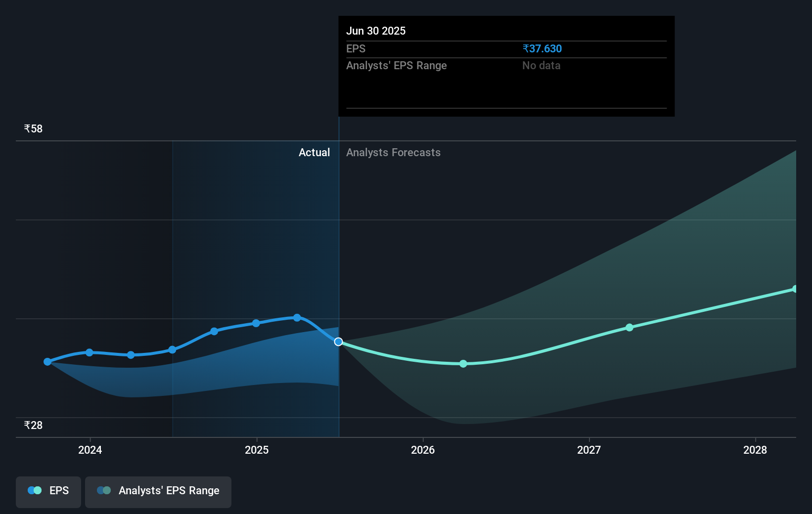The height and width of the screenshot is (514, 812).
Task: Toggle the Analysts' EPS Range legend item
Action: point(158,492)
